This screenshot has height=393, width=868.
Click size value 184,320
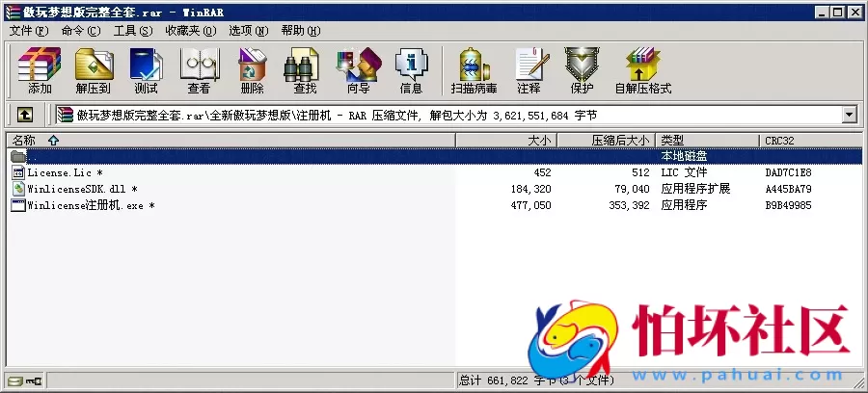tap(530, 189)
